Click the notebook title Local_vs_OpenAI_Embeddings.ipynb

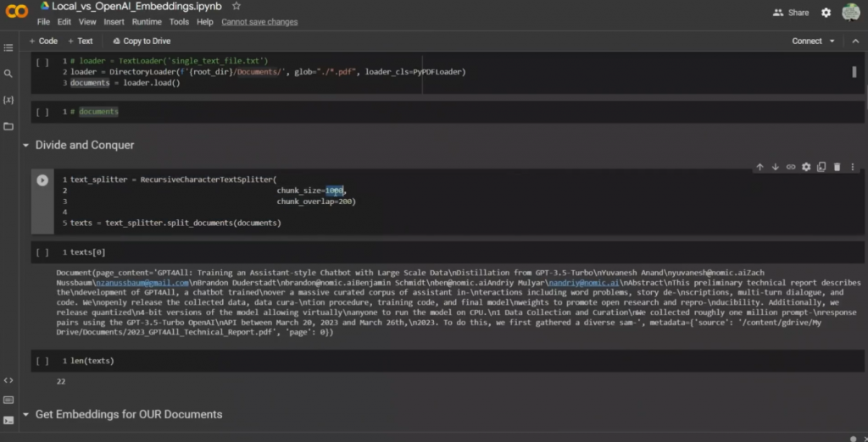click(137, 6)
